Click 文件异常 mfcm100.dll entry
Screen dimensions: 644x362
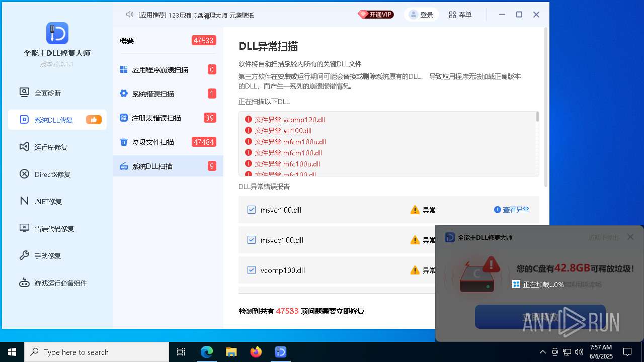pos(283,153)
